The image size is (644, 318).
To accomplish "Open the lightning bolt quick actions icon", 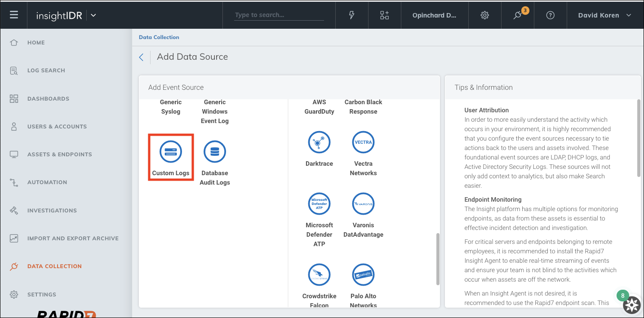I will (x=352, y=15).
